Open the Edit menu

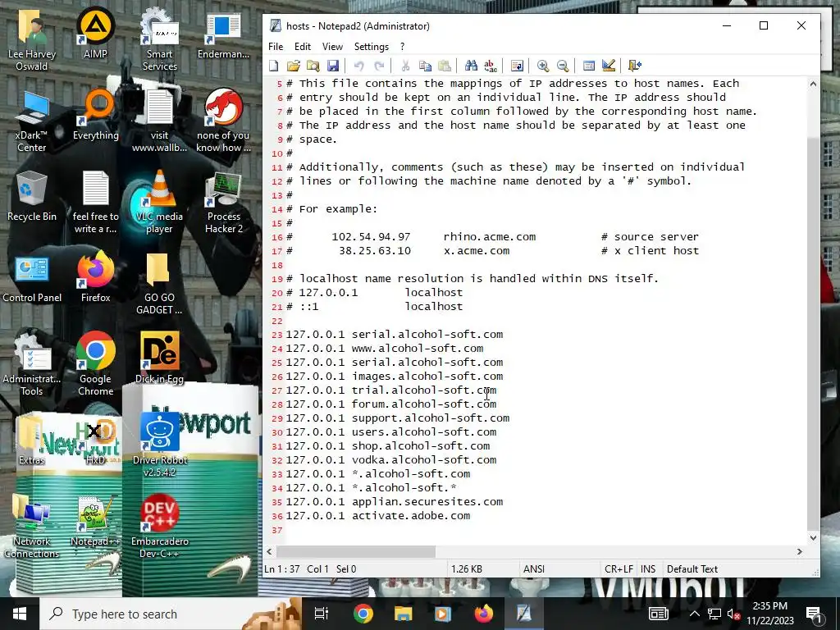tap(303, 47)
